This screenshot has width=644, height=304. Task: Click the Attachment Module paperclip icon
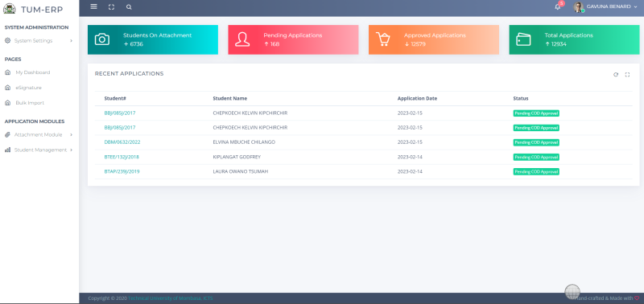pos(7,134)
